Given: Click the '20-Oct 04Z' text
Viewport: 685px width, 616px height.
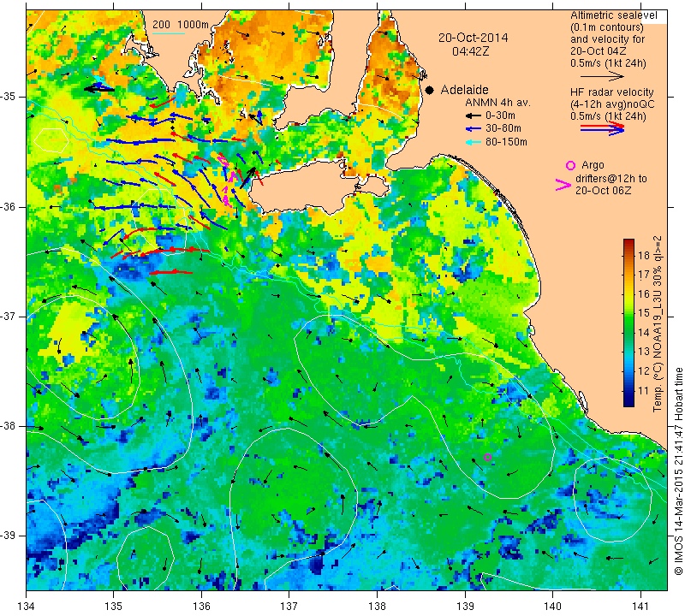Looking at the screenshot, I should 598,51.
